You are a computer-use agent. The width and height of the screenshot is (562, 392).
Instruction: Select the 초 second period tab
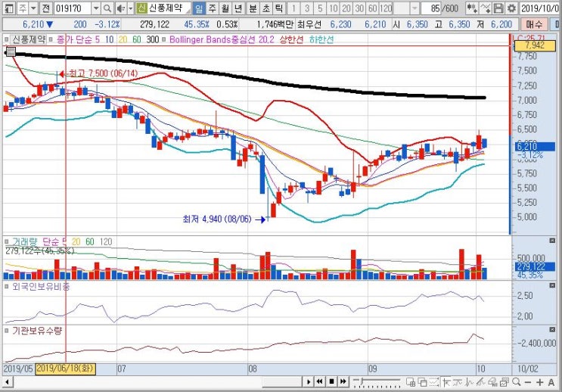pos(266,8)
